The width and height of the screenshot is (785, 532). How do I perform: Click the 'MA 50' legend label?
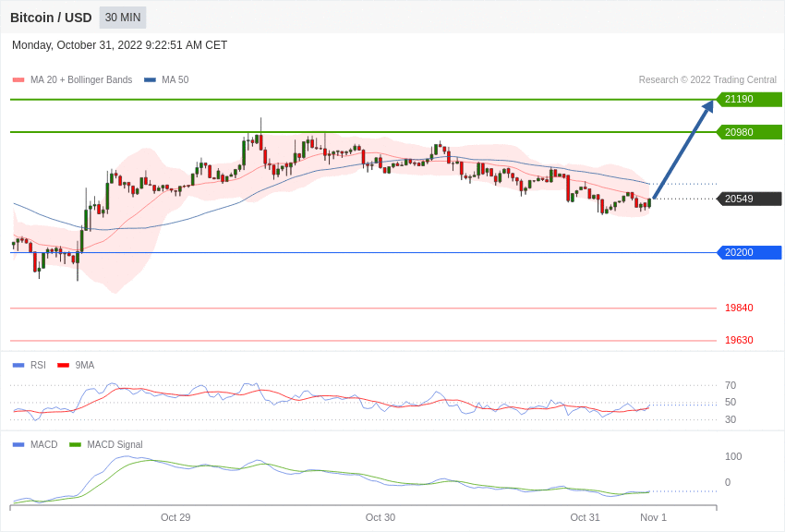175,79
